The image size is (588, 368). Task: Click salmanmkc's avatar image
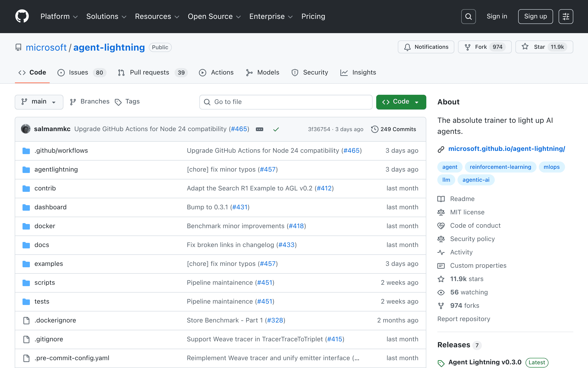26,129
